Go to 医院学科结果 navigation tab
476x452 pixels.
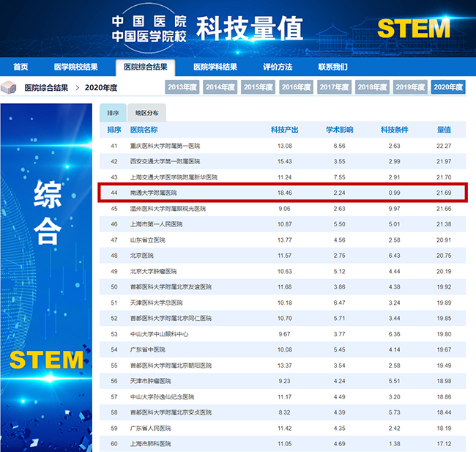click(215, 67)
